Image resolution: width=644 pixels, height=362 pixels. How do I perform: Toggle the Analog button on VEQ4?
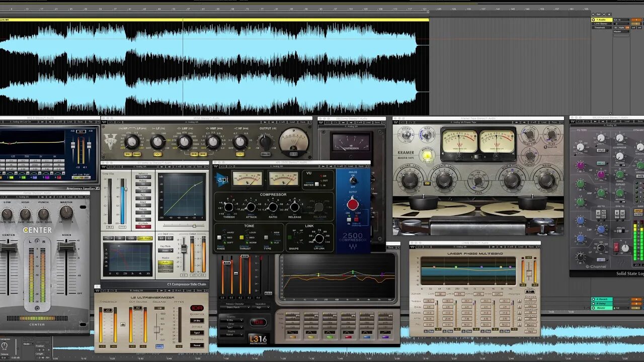tap(265, 154)
